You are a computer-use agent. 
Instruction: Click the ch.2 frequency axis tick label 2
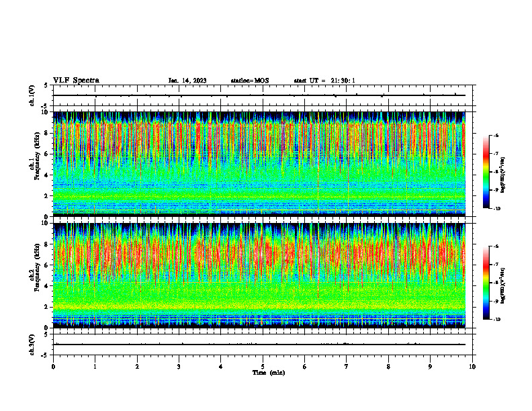click(48, 307)
